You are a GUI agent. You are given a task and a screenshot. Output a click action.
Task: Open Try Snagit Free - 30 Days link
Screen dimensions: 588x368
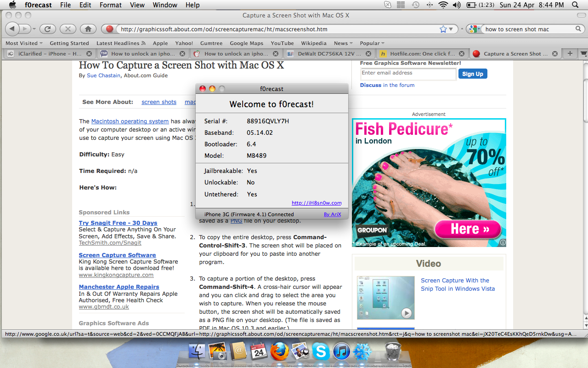coord(118,223)
